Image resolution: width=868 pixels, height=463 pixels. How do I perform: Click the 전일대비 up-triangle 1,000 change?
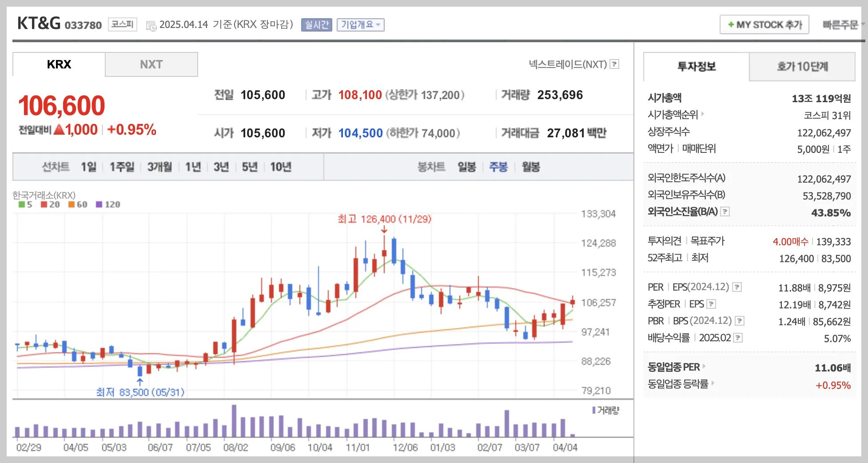point(76,130)
